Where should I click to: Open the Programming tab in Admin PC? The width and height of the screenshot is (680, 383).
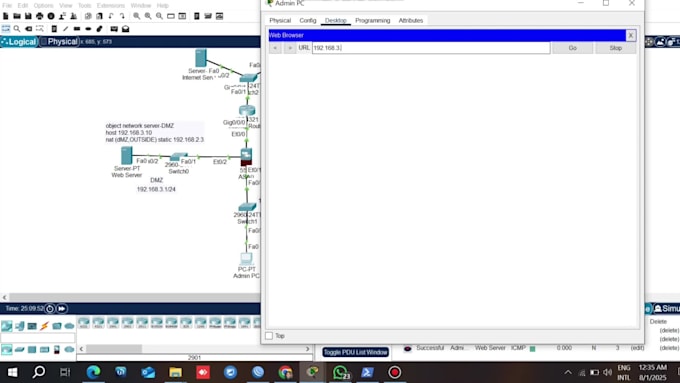(373, 20)
